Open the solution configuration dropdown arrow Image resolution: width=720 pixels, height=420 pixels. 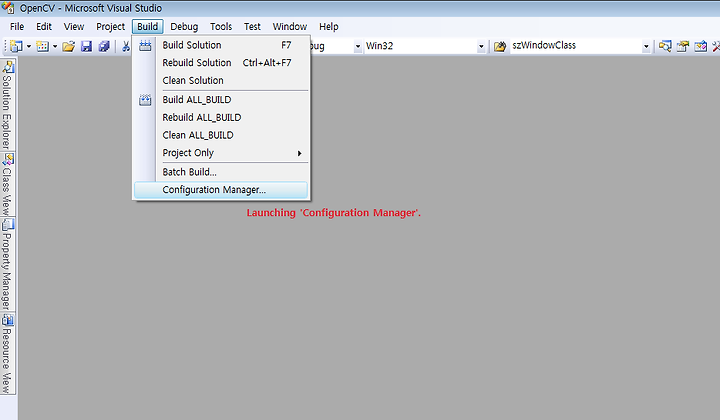(x=358, y=46)
